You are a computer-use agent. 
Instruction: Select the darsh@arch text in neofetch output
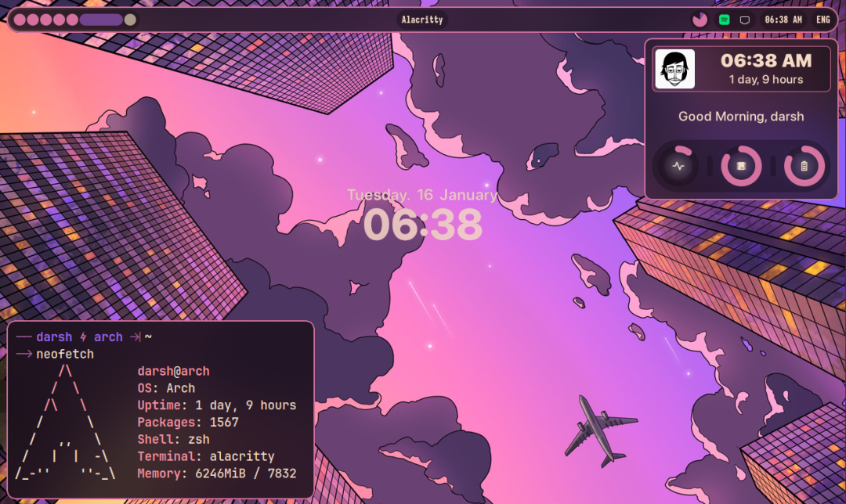(x=172, y=370)
